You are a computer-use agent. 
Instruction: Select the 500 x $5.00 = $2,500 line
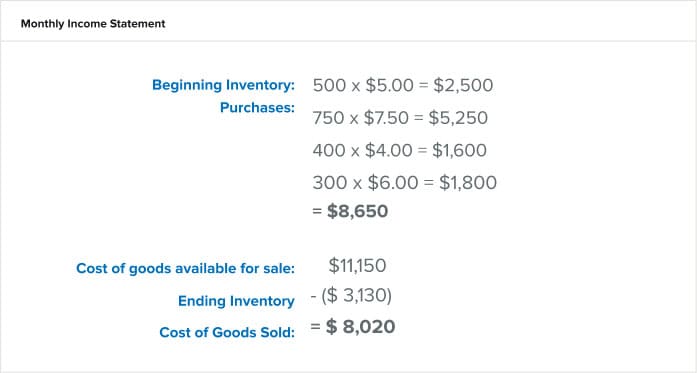403,85
